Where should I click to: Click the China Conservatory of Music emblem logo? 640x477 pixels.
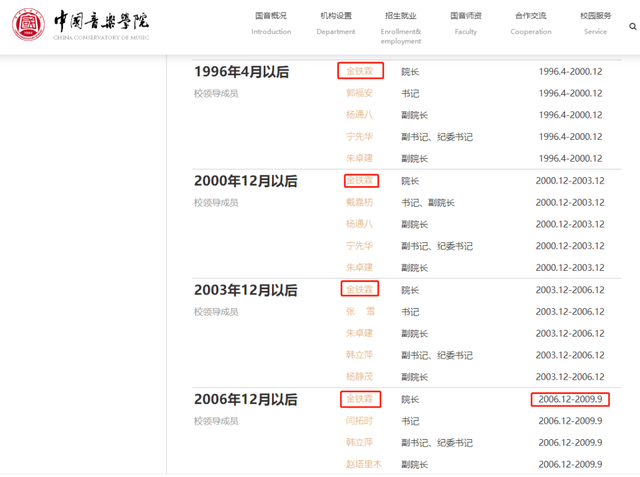(28, 24)
